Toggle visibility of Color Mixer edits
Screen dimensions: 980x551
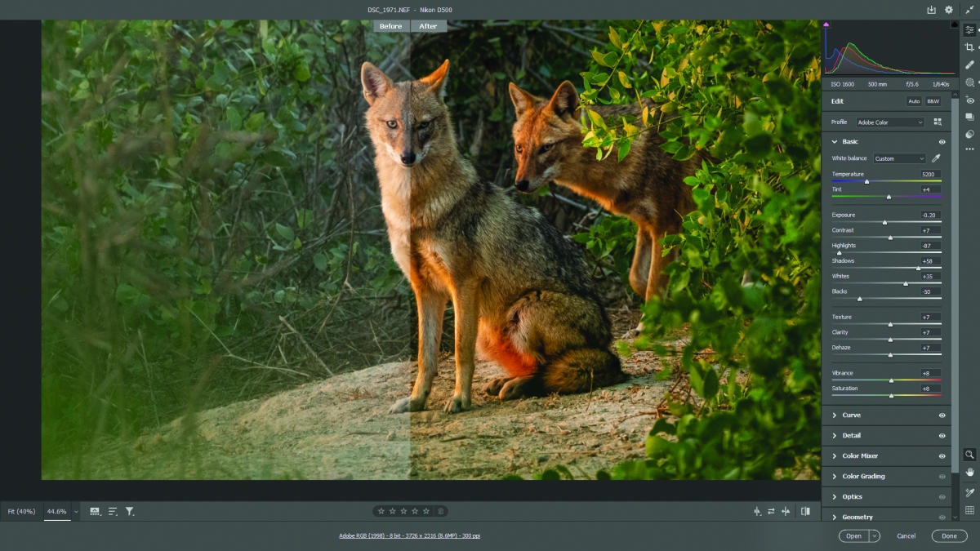pyautogui.click(x=942, y=456)
